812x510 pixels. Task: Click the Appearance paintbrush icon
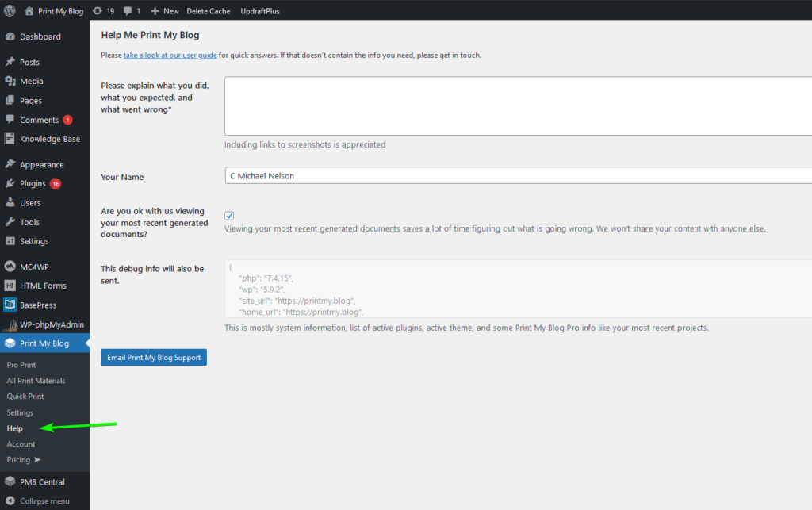(x=10, y=164)
